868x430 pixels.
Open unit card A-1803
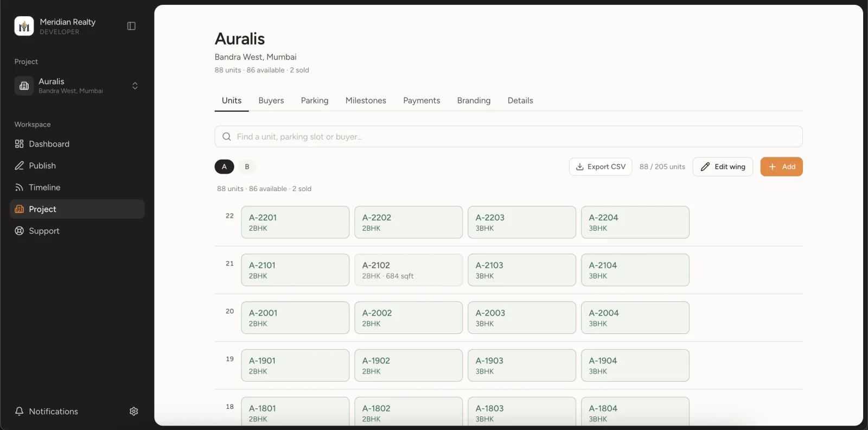tap(522, 412)
